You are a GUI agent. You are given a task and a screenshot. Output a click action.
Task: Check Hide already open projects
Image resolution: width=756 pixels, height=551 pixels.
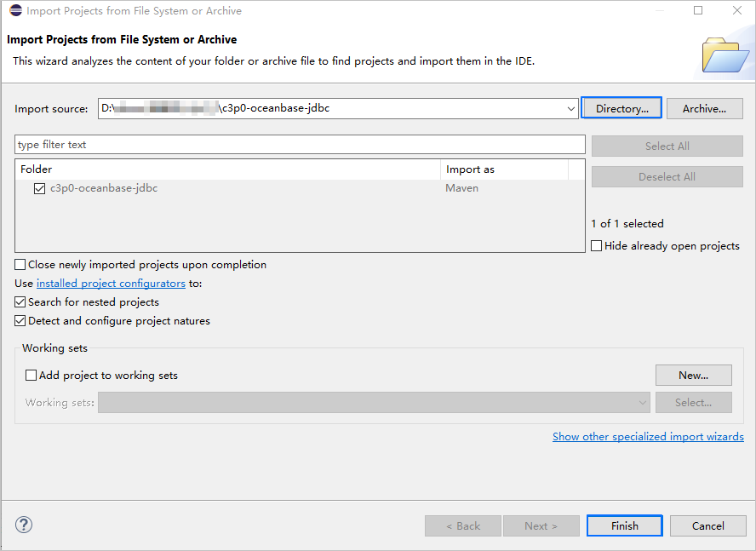pos(597,246)
